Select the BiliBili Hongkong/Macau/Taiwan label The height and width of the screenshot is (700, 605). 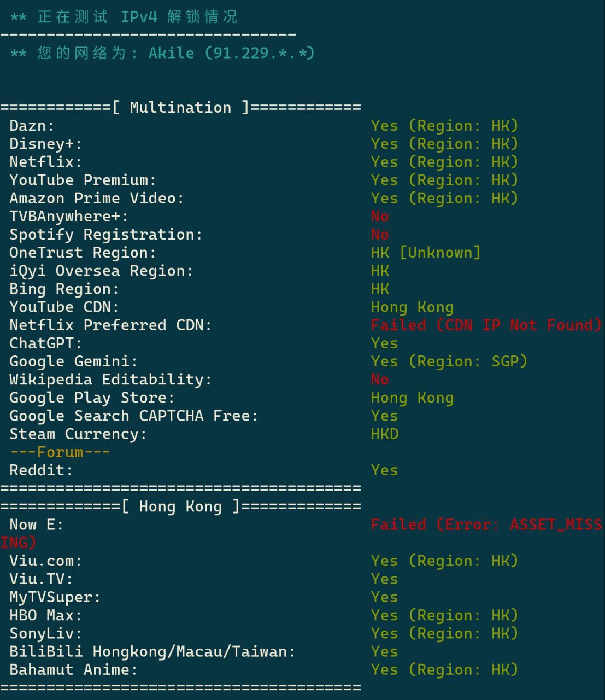pos(152,652)
